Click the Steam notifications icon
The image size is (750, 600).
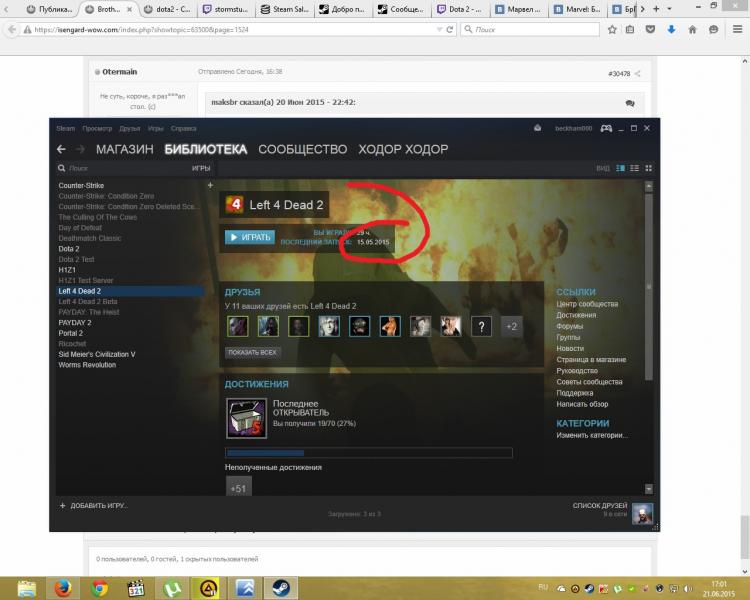(x=538, y=128)
